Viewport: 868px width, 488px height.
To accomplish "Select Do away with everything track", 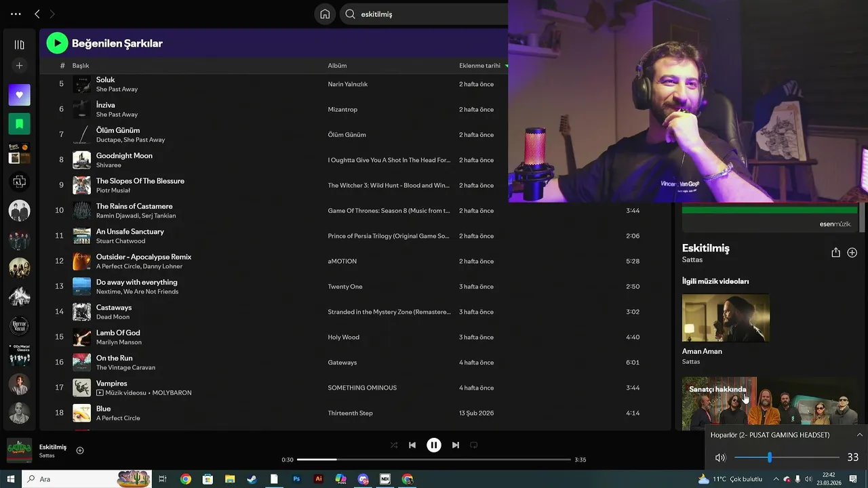I will click(136, 282).
